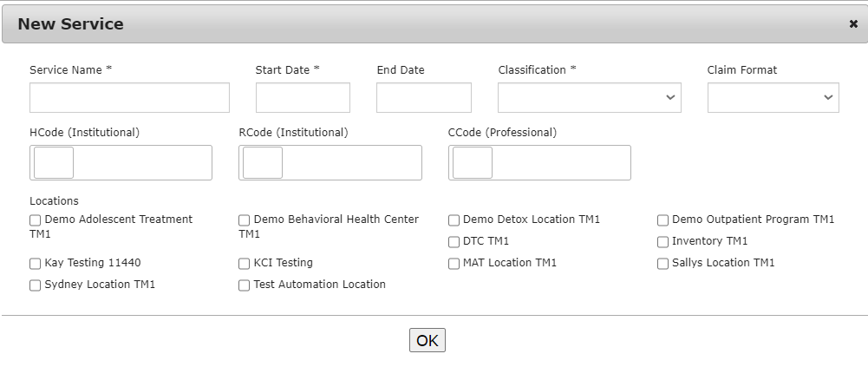Enable Demo Behavioral Health Center TM1 checkbox
The height and width of the screenshot is (367, 868).
coord(245,220)
